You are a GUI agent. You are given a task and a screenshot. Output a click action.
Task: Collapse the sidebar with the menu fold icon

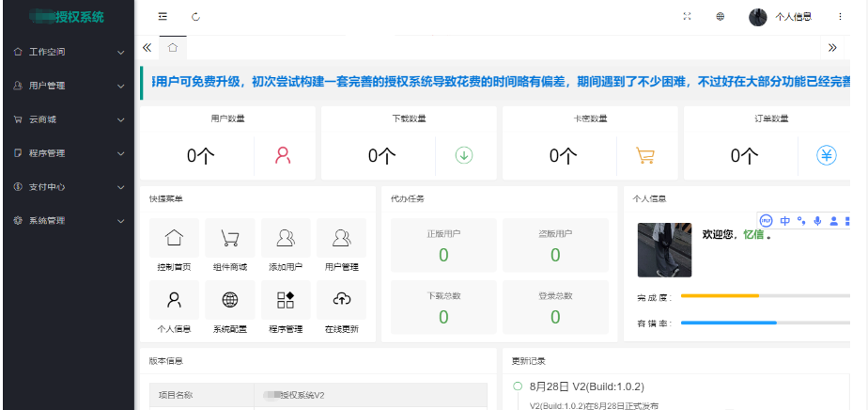click(x=163, y=17)
